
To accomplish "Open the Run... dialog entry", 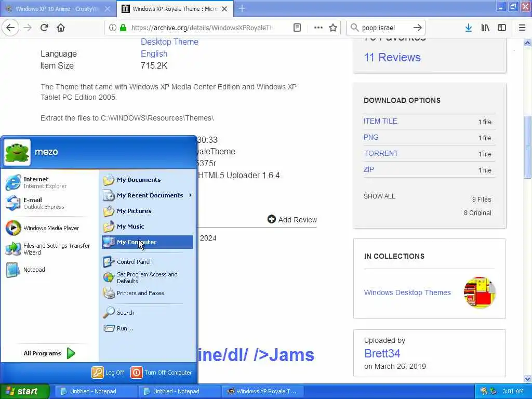I will (148, 328).
